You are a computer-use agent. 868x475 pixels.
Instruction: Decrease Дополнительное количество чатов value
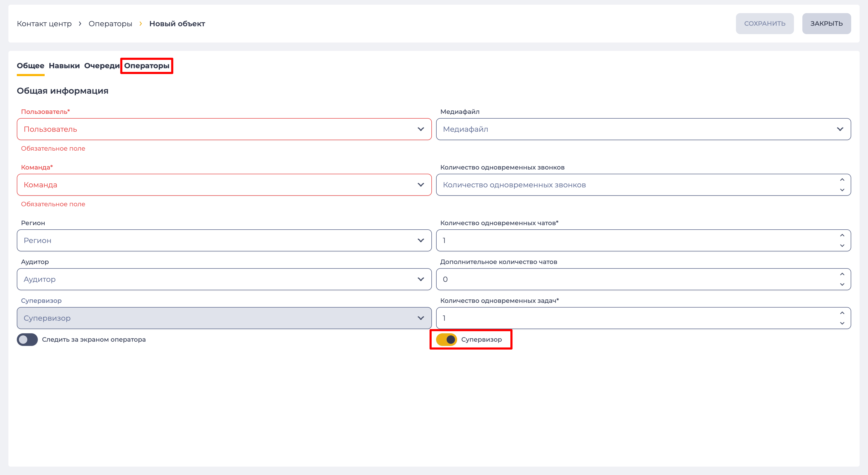click(x=842, y=284)
